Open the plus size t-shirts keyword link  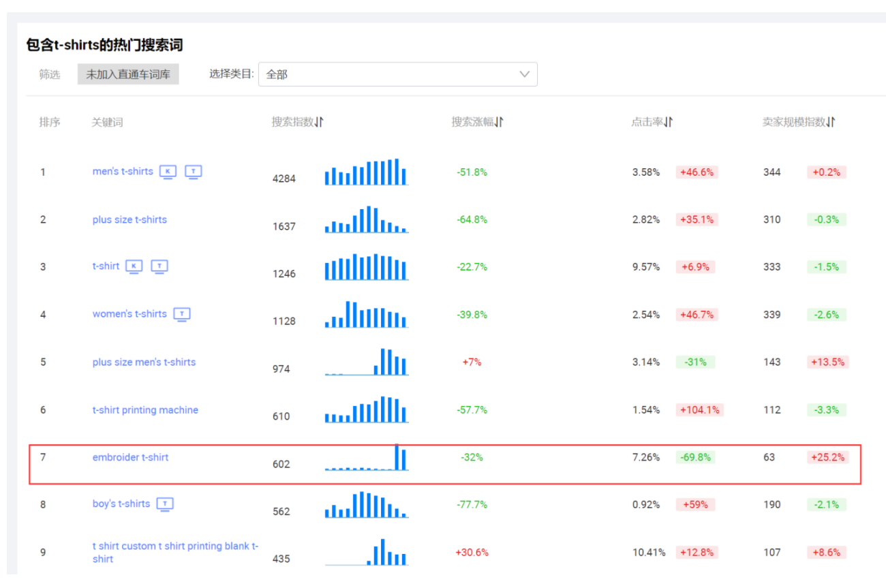129,219
